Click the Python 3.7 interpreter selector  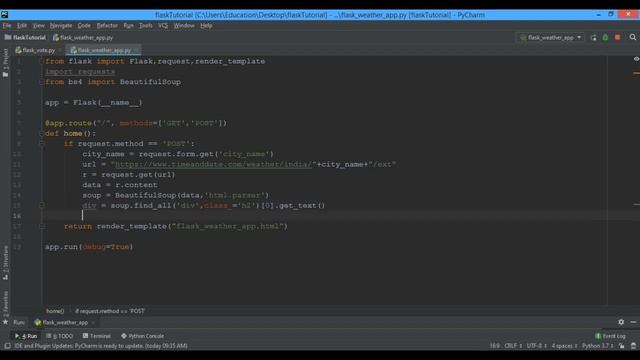tap(598, 346)
